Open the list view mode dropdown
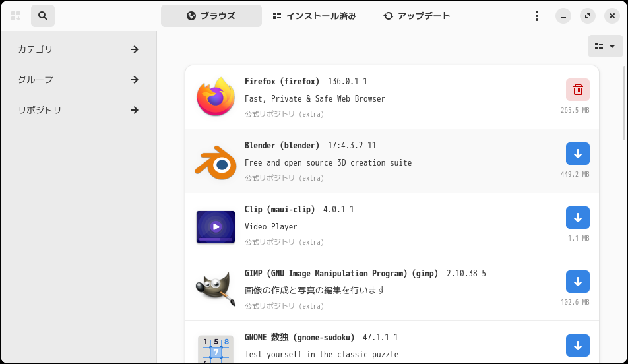This screenshot has width=628, height=364. pyautogui.click(x=605, y=46)
